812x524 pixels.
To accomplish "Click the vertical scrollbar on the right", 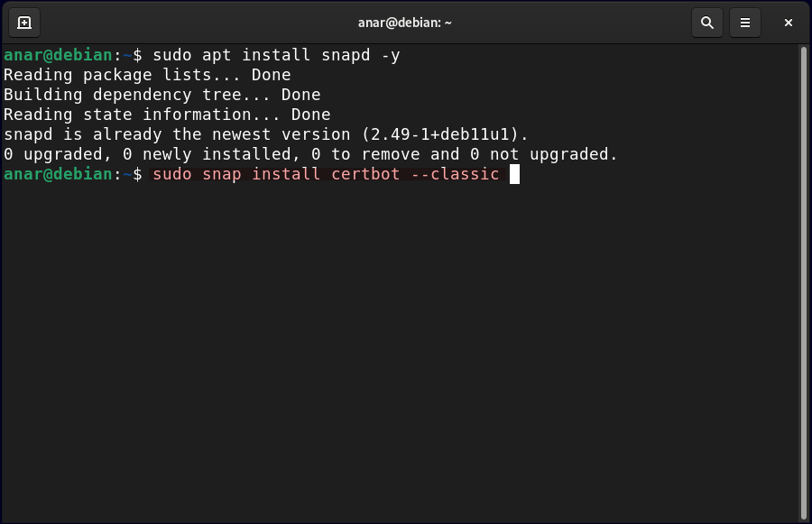I will coord(804,271).
